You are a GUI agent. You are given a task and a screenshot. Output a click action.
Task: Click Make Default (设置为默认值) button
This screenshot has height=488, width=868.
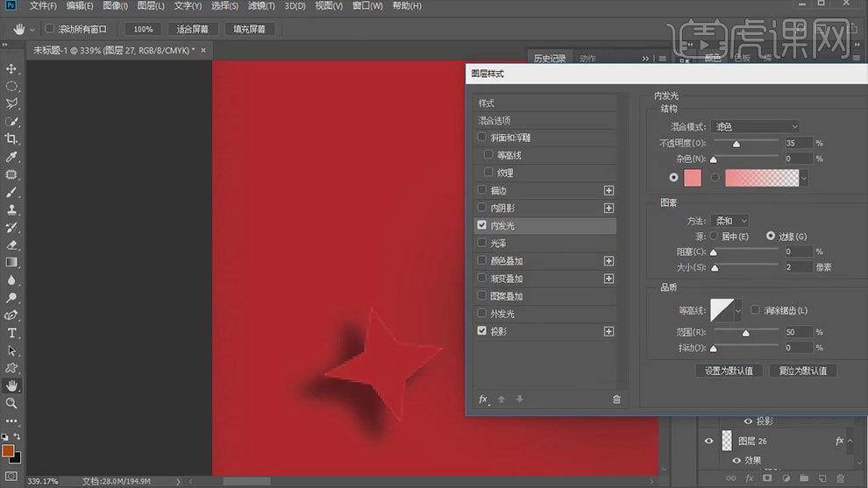[x=729, y=371]
